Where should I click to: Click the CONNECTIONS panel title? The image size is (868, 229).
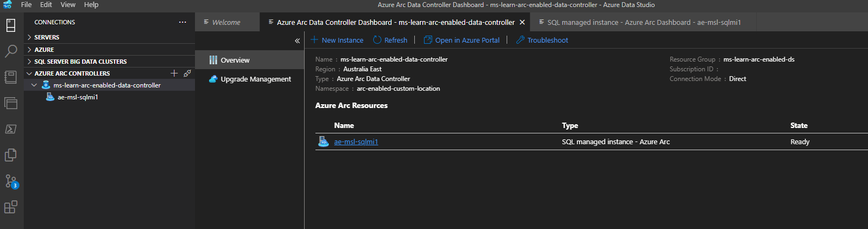[55, 22]
